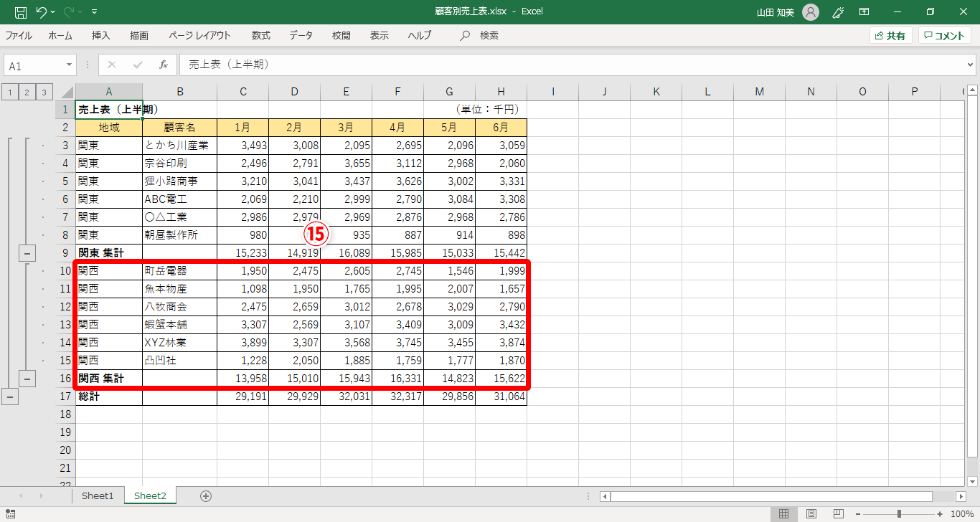Show outline level 1 only
Viewport: 980px width, 522px height.
[x=10, y=92]
